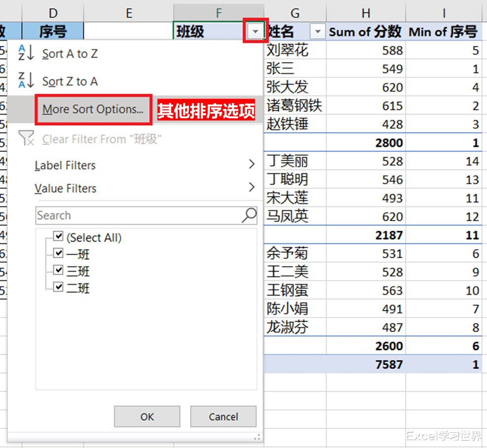Viewport: 487px width, 448px height.
Task: Uncheck the 一班 checkbox
Action: click(x=58, y=253)
